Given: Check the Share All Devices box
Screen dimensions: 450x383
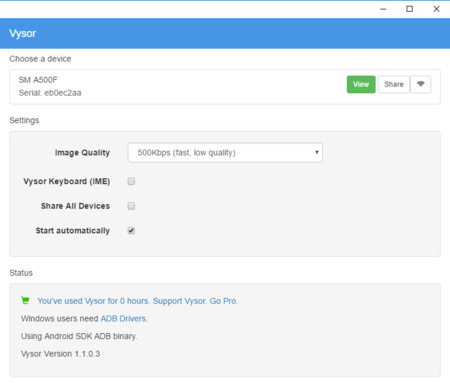Looking at the screenshot, I should [x=131, y=206].
